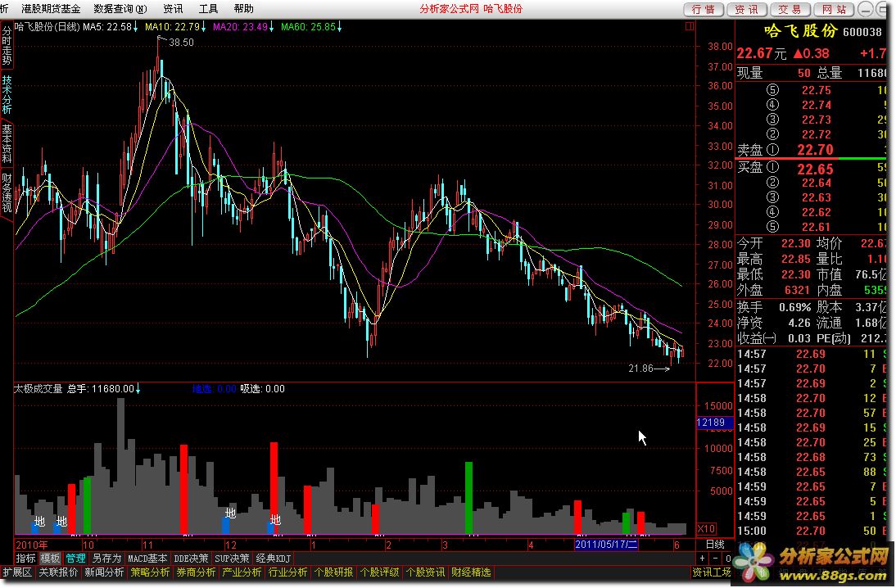Click the 21.86 low price annotation
The width and height of the screenshot is (896, 588).
click(x=640, y=369)
